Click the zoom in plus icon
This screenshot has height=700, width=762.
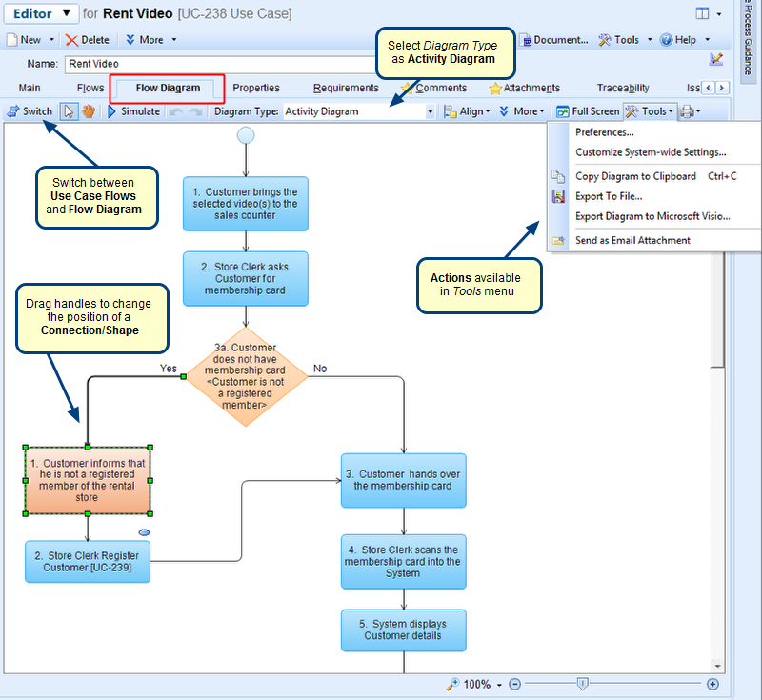pyautogui.click(x=712, y=684)
